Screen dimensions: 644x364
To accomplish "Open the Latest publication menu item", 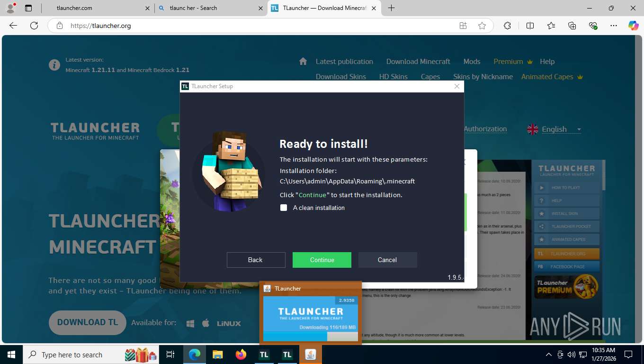I will click(344, 62).
